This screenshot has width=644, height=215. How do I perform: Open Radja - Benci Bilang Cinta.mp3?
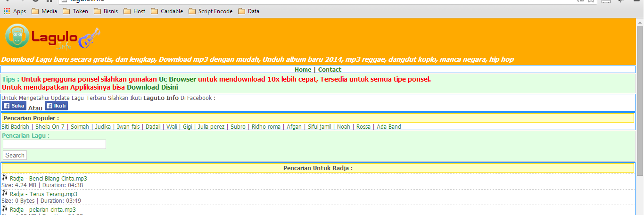pos(49,179)
